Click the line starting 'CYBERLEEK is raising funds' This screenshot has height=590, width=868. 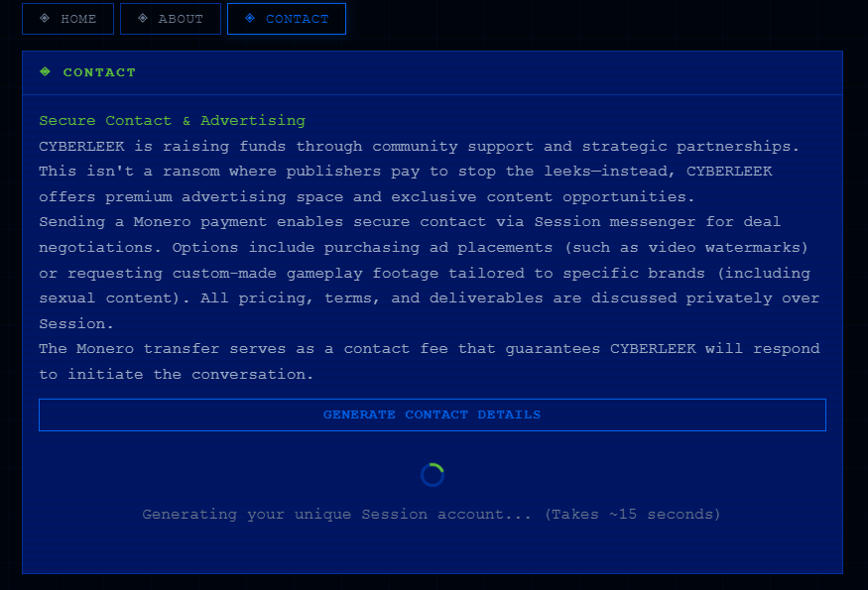[x=419, y=146]
